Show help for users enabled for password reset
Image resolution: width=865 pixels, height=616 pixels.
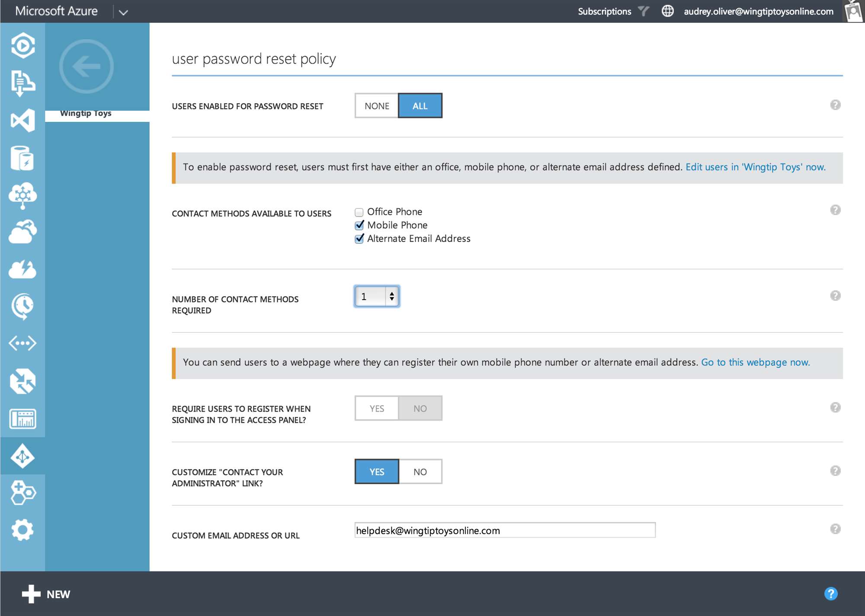[x=835, y=105]
